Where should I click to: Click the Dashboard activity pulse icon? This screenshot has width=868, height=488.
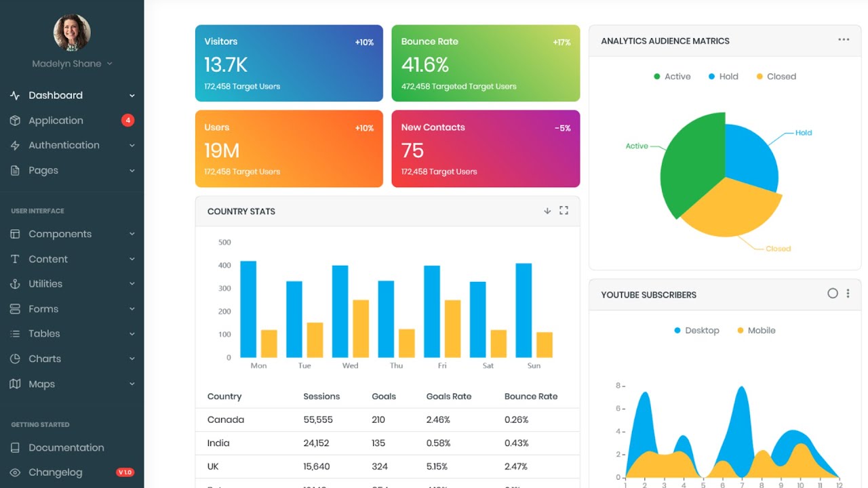coord(15,96)
